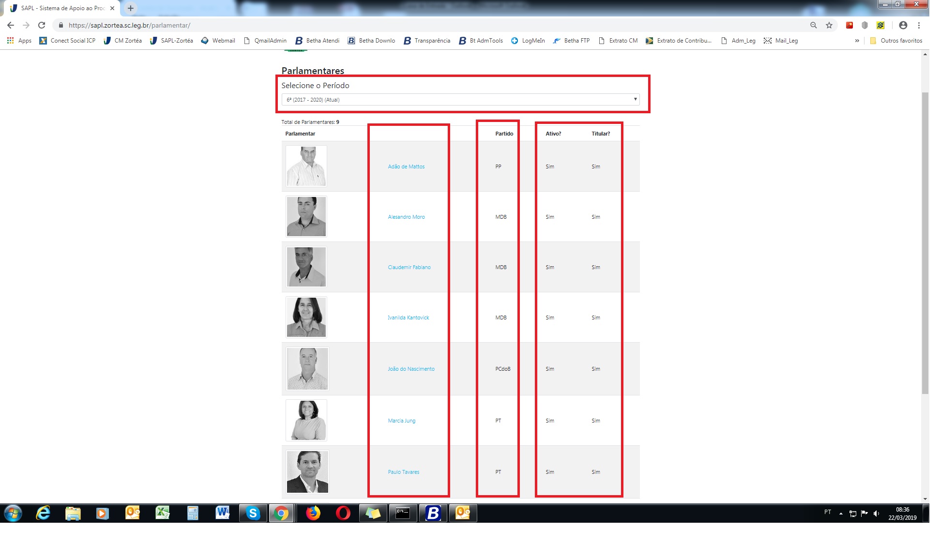The width and height of the screenshot is (940, 560).
Task: Expand the Selecione o Período dropdown
Action: [460, 100]
